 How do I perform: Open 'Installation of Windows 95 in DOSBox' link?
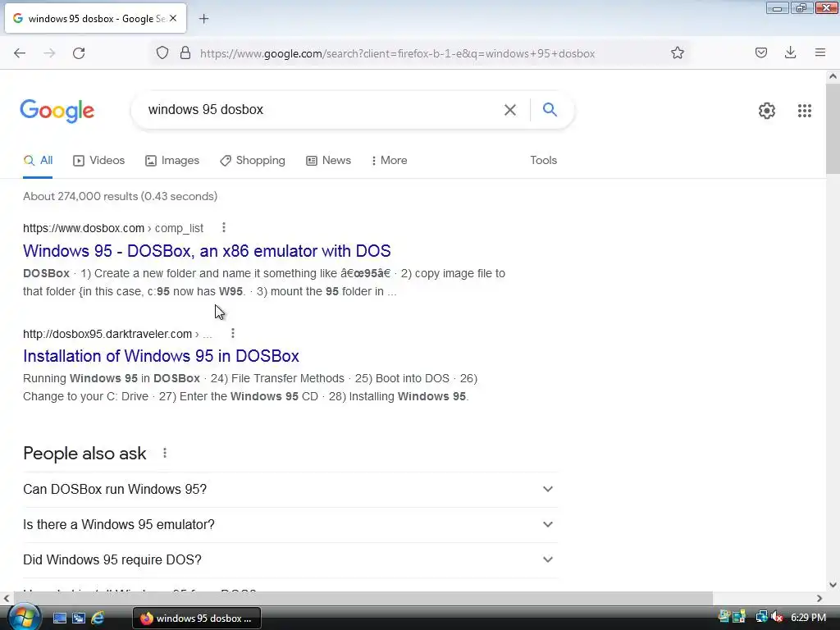tap(161, 356)
